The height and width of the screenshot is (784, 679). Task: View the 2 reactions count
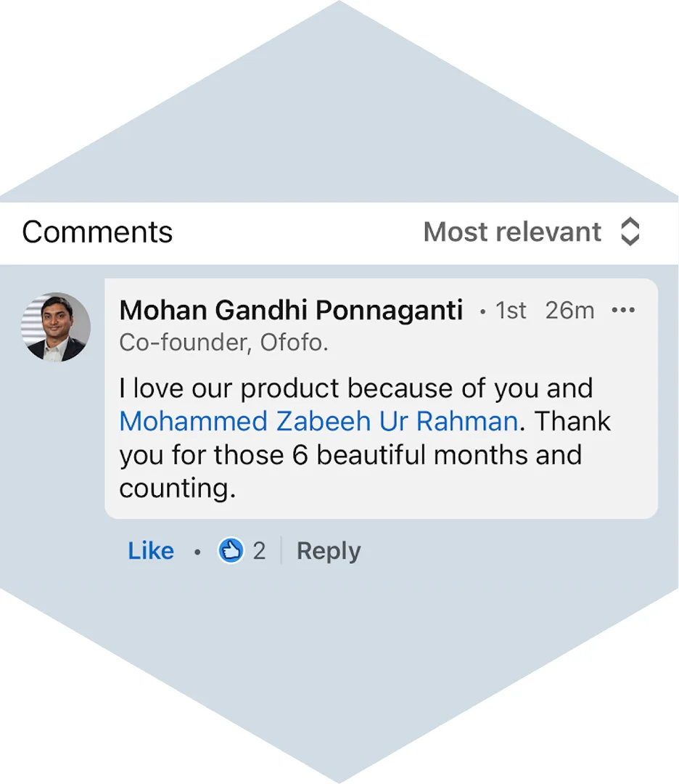tap(259, 551)
